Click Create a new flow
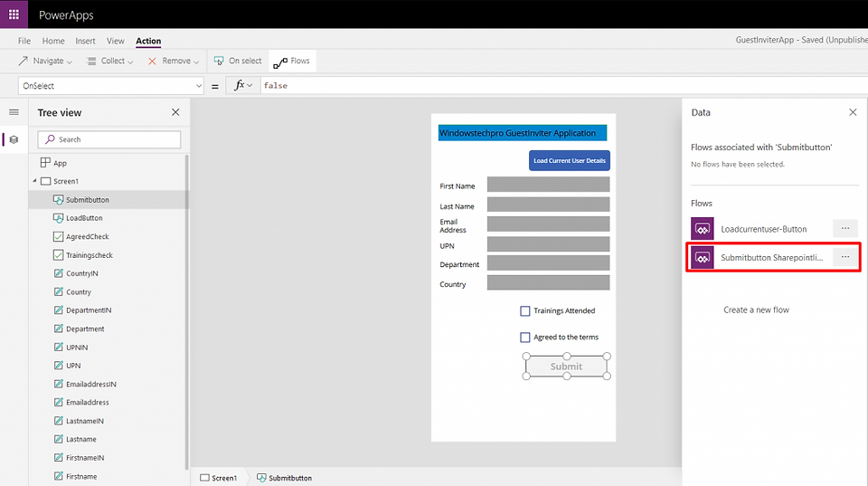868x486 pixels. coord(756,310)
